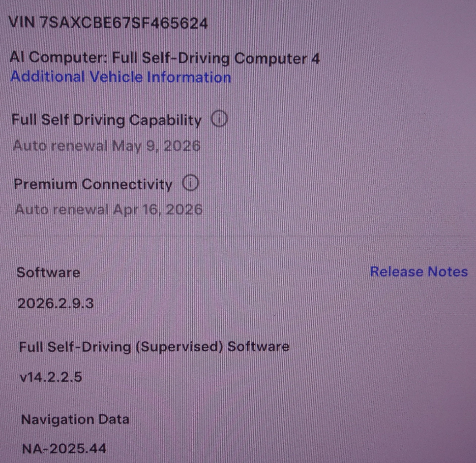Tap the word Information in the blue link
Screen dimensions: 476x463
(189, 77)
